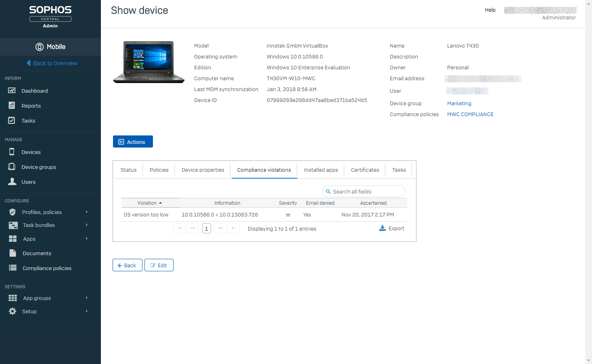Click the Devices phone icon

(x=12, y=152)
